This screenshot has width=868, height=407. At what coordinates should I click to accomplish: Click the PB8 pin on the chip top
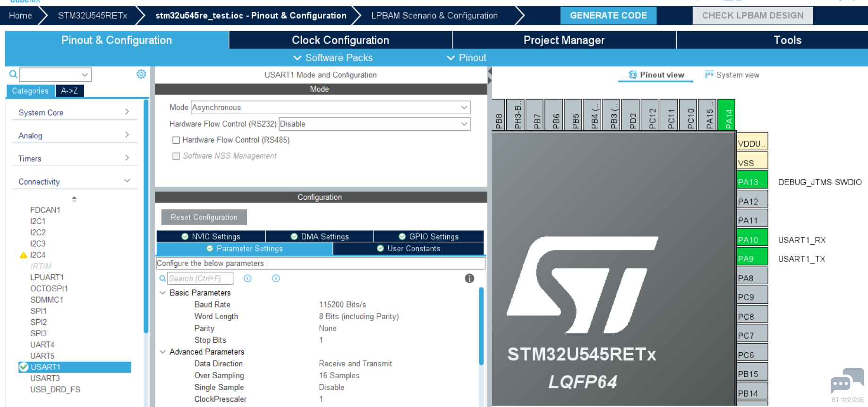point(499,115)
